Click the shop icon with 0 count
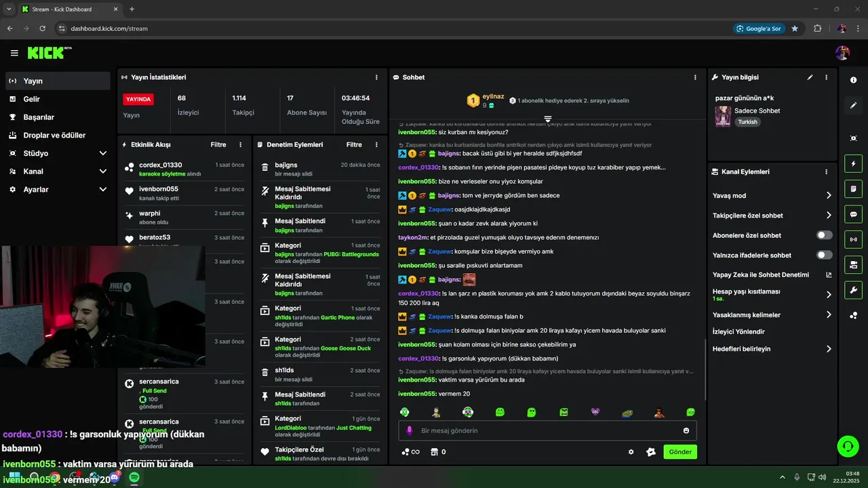This screenshot has height=488, width=868. [438, 452]
